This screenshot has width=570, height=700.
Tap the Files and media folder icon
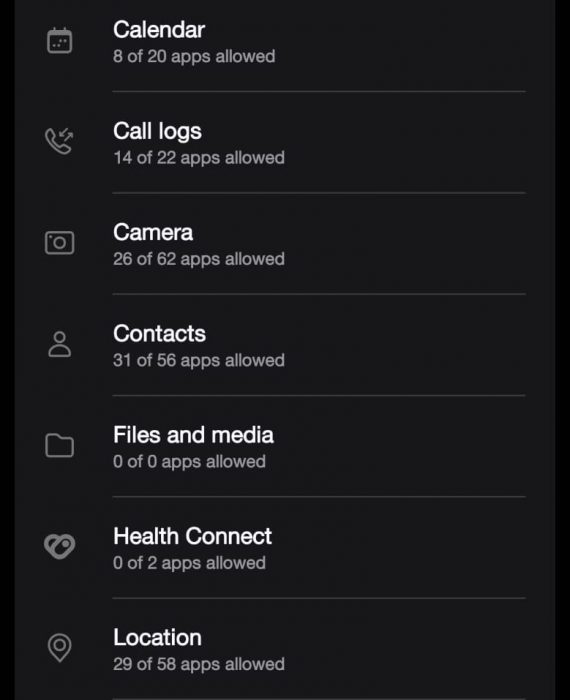tap(59, 446)
